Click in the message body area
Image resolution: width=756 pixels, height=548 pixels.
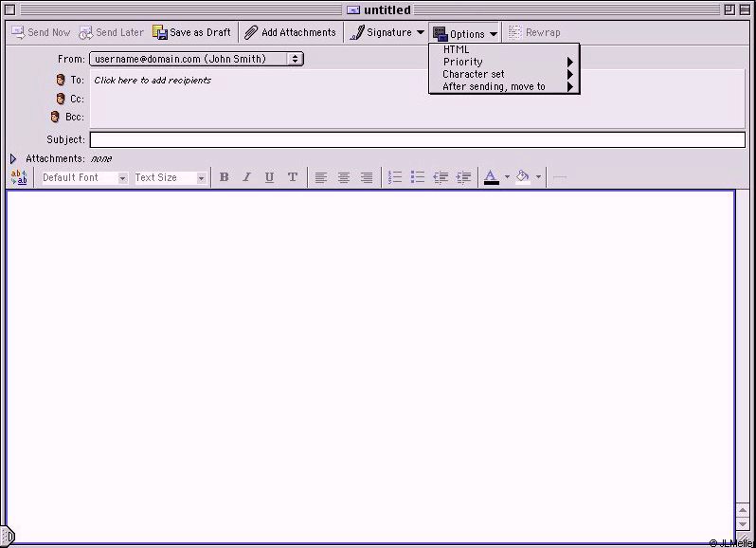[x=370, y=367]
